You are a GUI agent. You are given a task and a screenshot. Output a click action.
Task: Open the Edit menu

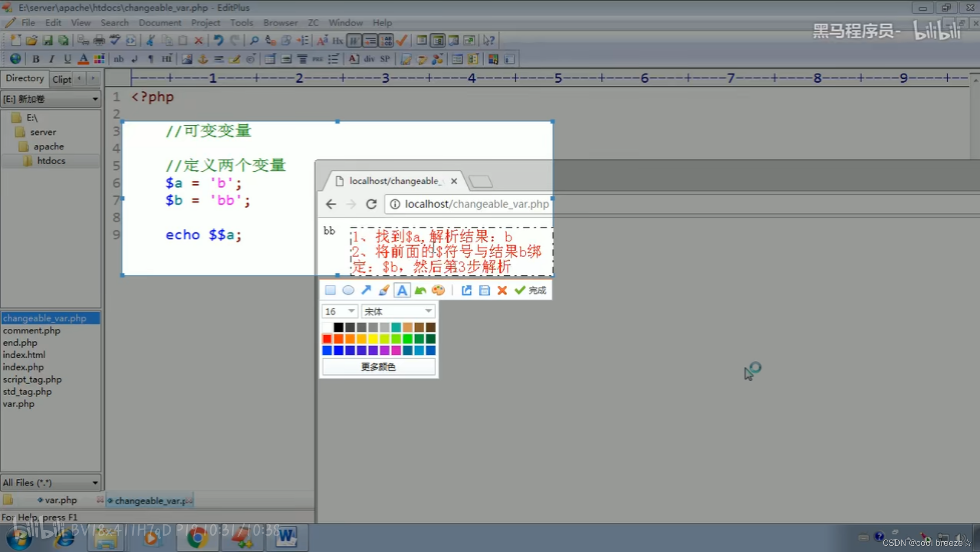(x=53, y=23)
